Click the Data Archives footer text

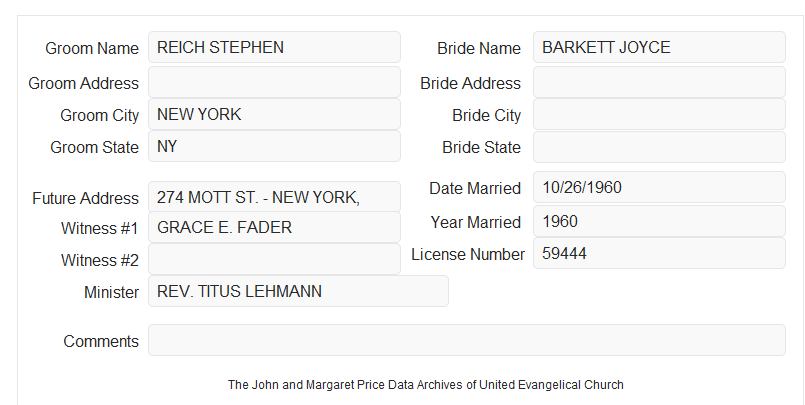pyautogui.click(x=426, y=385)
